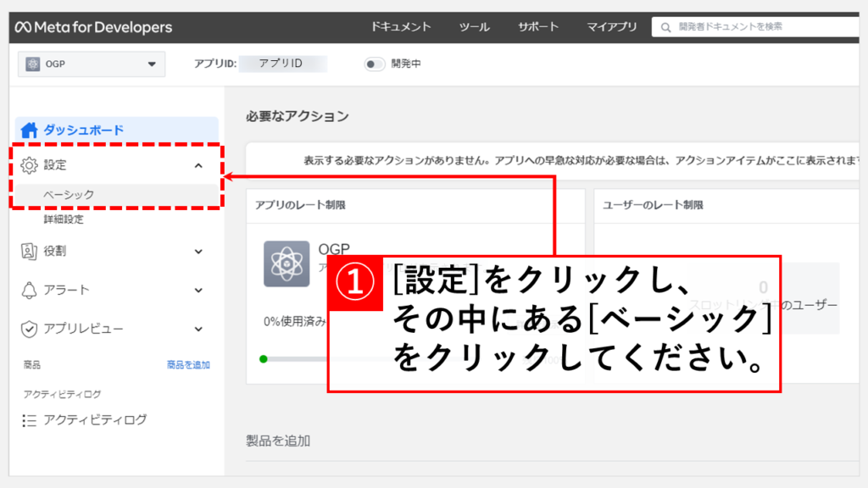Click the rate limit usage progress bar

pos(294,359)
